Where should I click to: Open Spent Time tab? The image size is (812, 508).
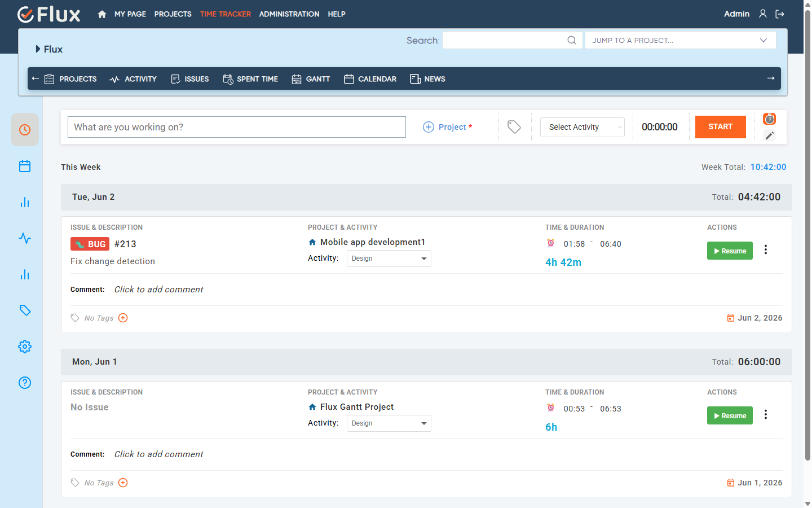pyautogui.click(x=250, y=79)
